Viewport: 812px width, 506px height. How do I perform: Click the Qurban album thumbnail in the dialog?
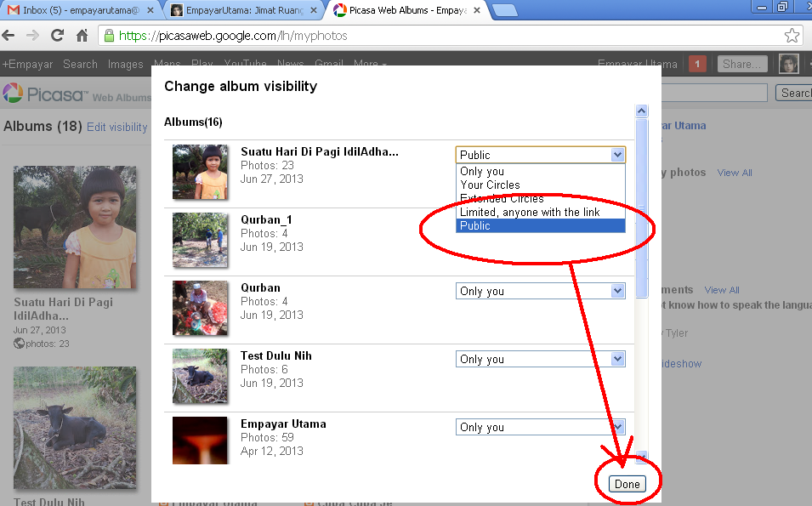200,308
